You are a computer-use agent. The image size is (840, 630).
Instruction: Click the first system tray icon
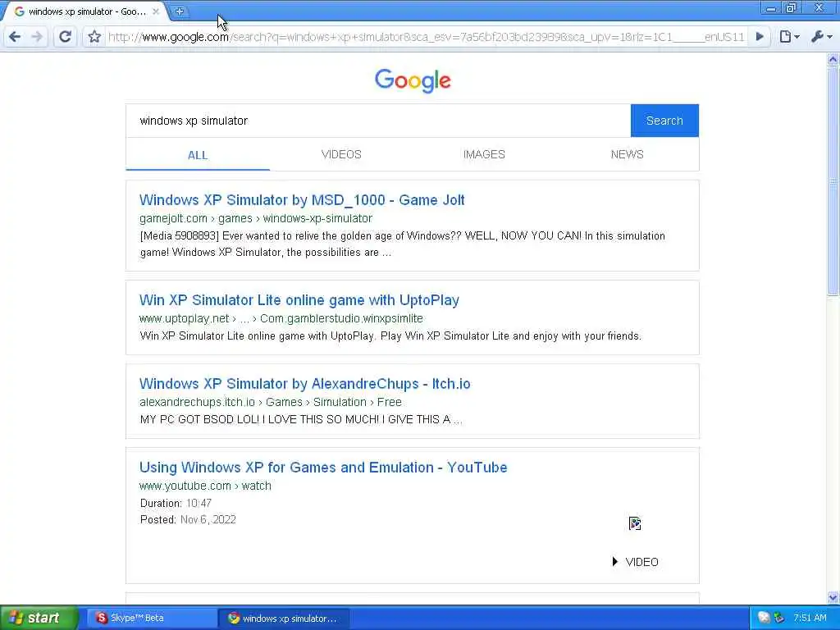(x=764, y=618)
